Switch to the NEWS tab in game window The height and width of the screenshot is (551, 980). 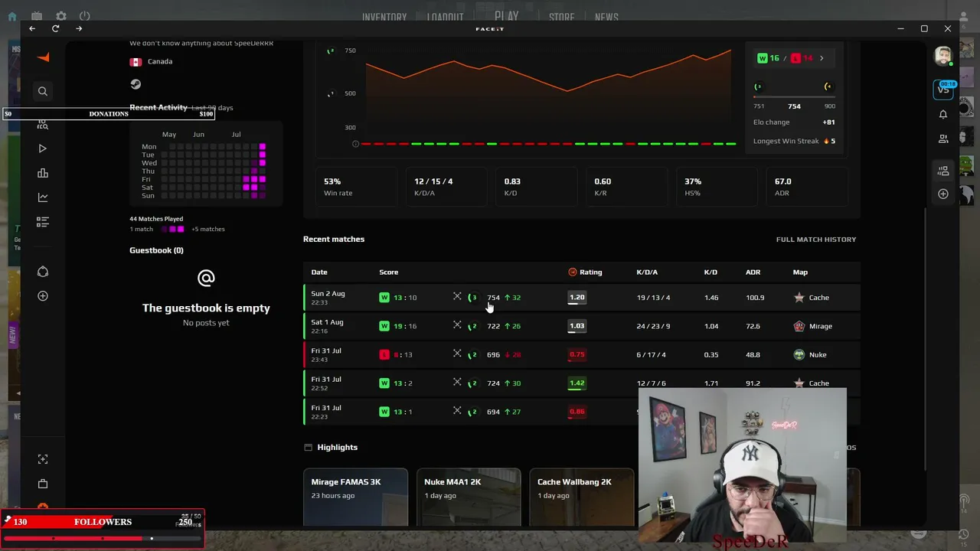click(606, 17)
